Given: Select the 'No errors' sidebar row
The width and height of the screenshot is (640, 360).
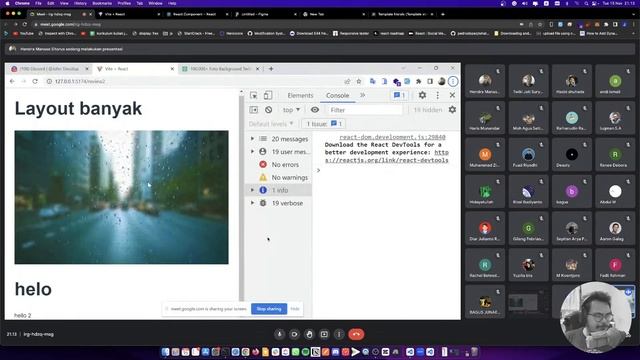Looking at the screenshot, I should click(x=279, y=164).
